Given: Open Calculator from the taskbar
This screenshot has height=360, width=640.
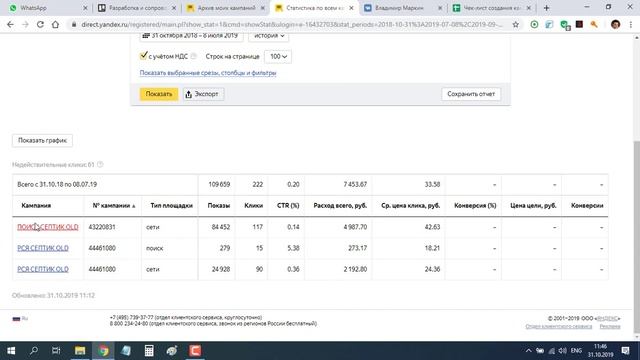Looking at the screenshot, I should click(149, 351).
